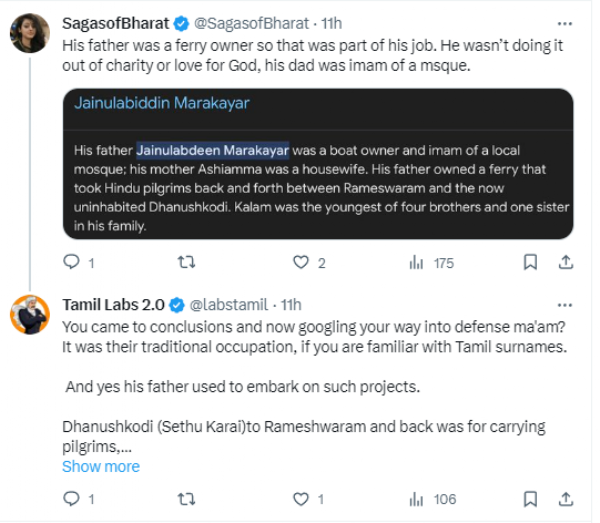
Task: View analytics for Tamil Labs 2.0 tweet
Action: [416, 498]
